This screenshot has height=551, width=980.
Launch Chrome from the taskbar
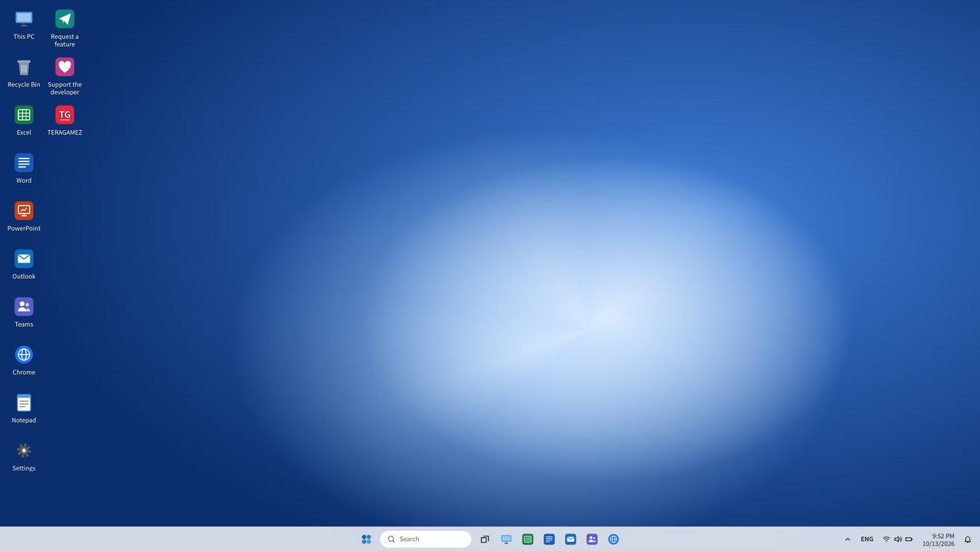(x=613, y=539)
